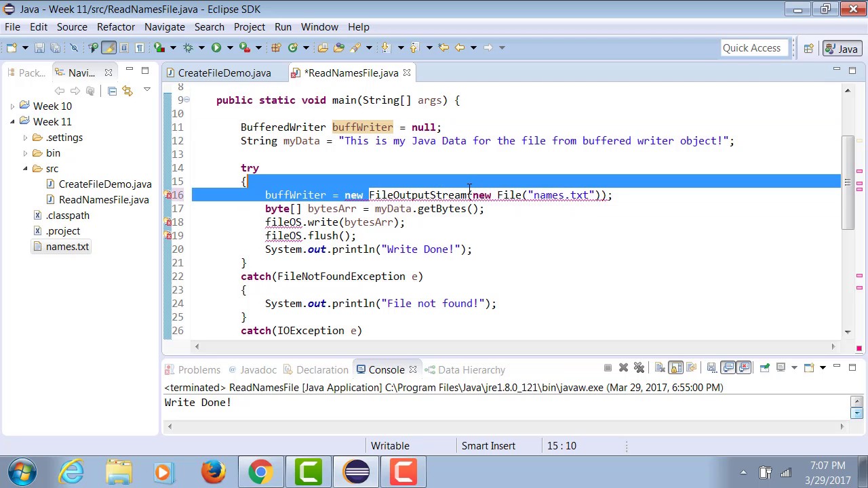Screen dimensions: 868x488
Task: Toggle Show Console When Standard Error Changes
Action: tap(744, 367)
